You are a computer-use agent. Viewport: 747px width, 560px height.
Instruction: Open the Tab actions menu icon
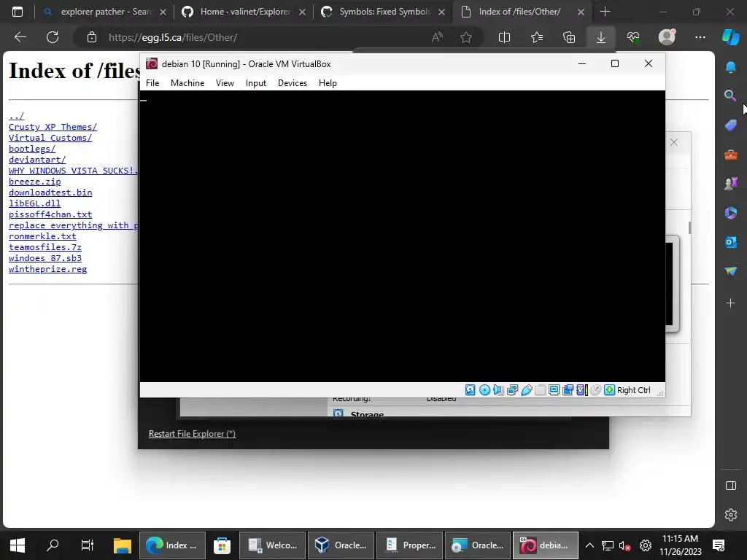click(18, 12)
